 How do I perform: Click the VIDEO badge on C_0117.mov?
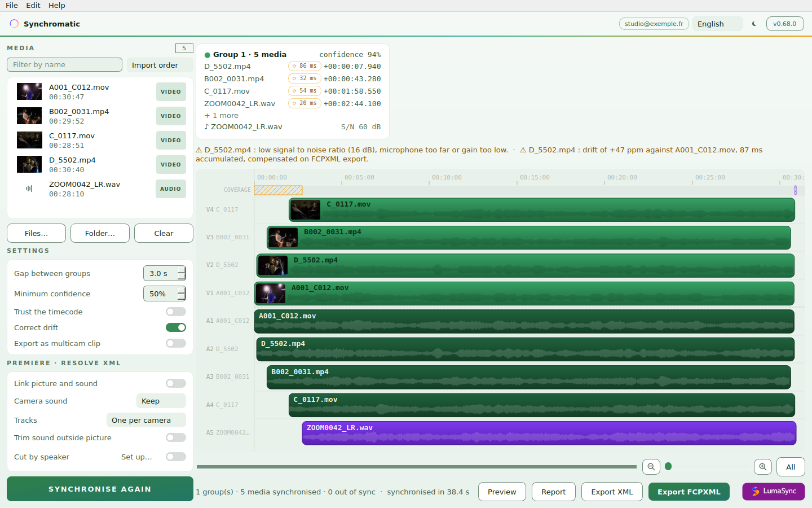pyautogui.click(x=171, y=141)
